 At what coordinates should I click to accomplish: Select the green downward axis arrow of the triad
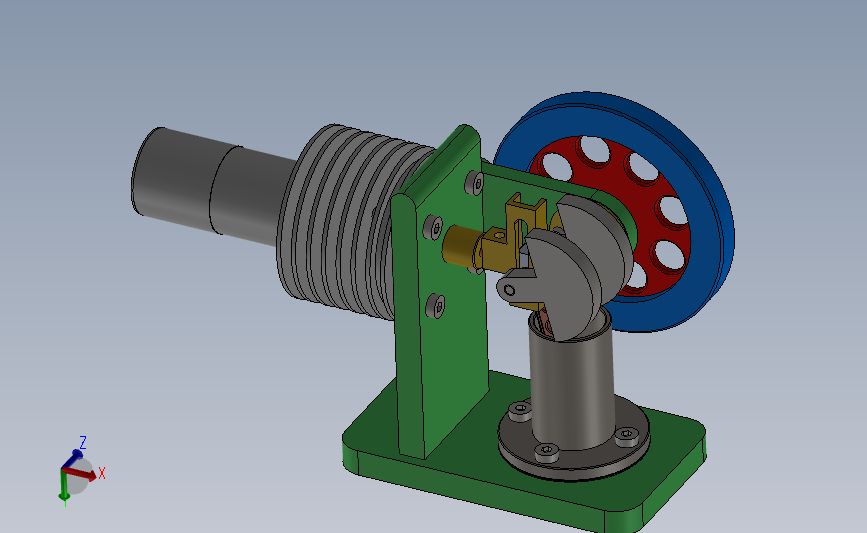coord(64,487)
